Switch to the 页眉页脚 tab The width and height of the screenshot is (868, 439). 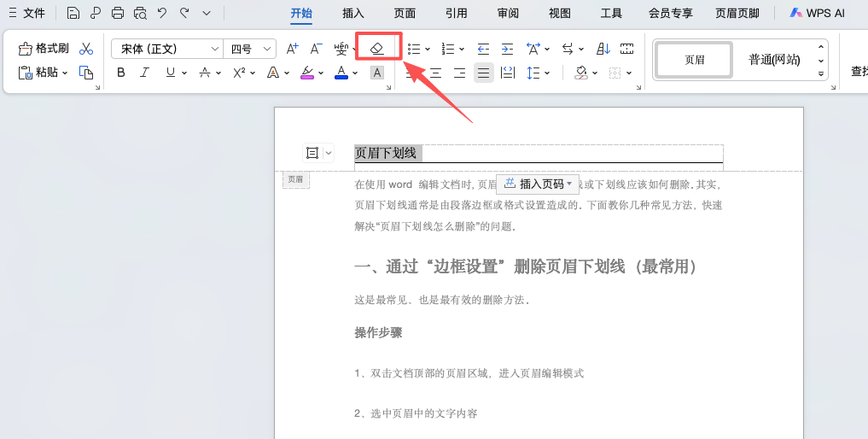[x=737, y=13]
